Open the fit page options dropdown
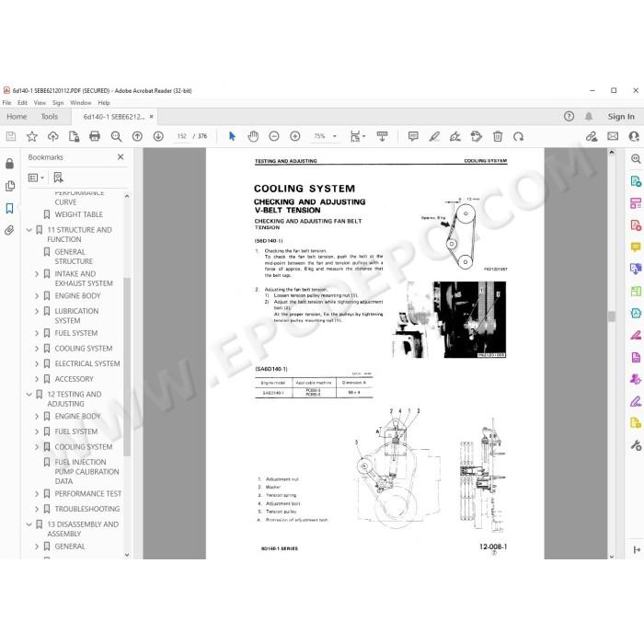Screen dimensions: 644x644 (357, 136)
